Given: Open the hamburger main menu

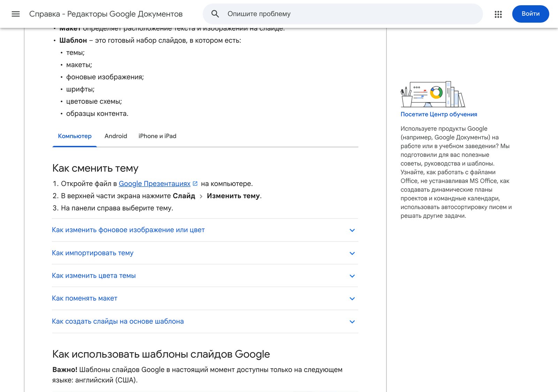Looking at the screenshot, I should click(16, 14).
